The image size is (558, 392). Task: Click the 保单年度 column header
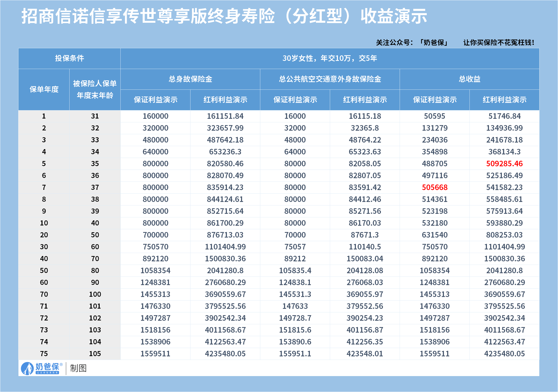point(44,89)
